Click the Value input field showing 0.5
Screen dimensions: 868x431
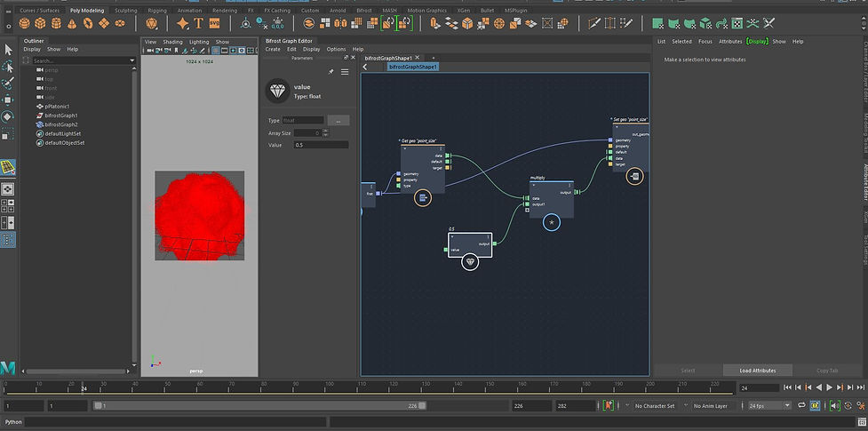pyautogui.click(x=321, y=145)
